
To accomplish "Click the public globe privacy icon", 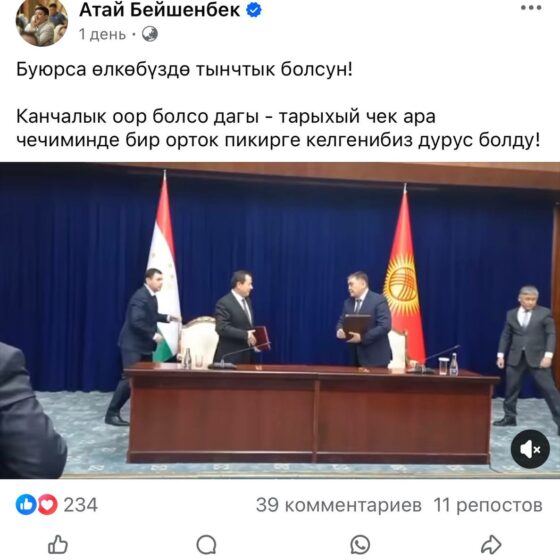I will coord(150,34).
